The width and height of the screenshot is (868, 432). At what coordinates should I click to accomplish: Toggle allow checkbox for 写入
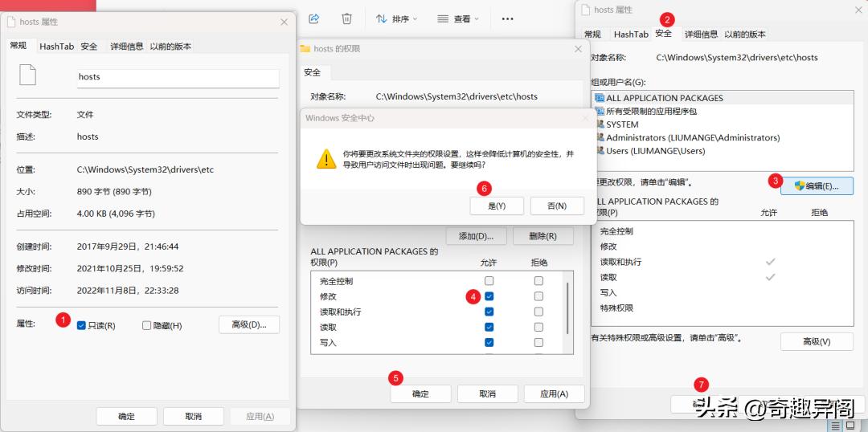pyautogui.click(x=489, y=343)
